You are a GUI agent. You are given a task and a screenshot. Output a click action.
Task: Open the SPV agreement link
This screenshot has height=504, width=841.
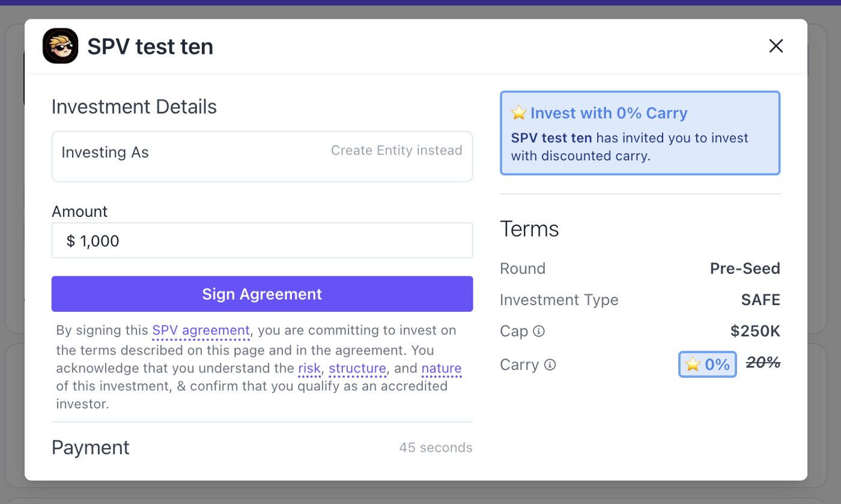[201, 330]
